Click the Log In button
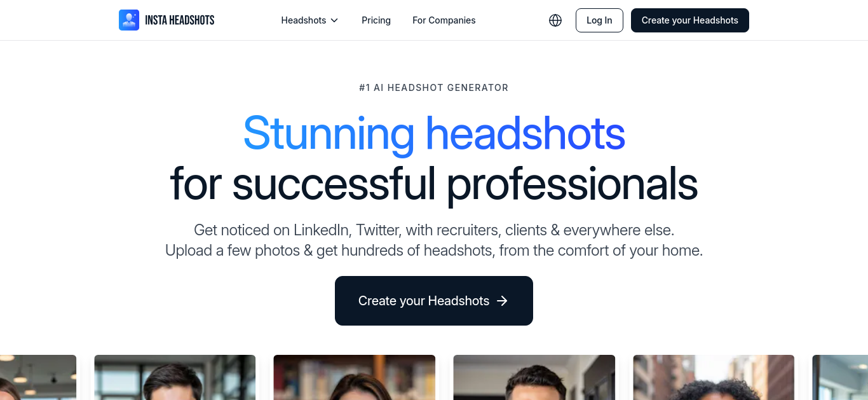 click(x=599, y=20)
